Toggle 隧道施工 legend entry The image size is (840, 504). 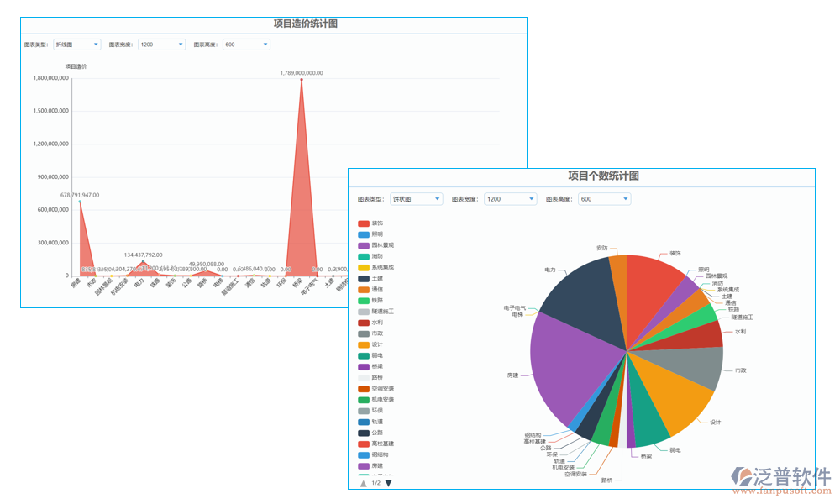point(376,311)
